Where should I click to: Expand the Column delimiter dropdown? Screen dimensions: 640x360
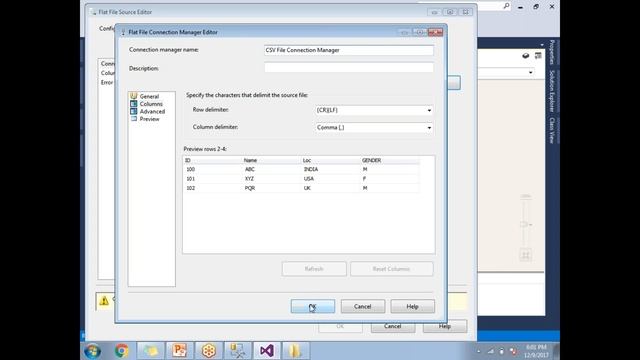(429, 128)
